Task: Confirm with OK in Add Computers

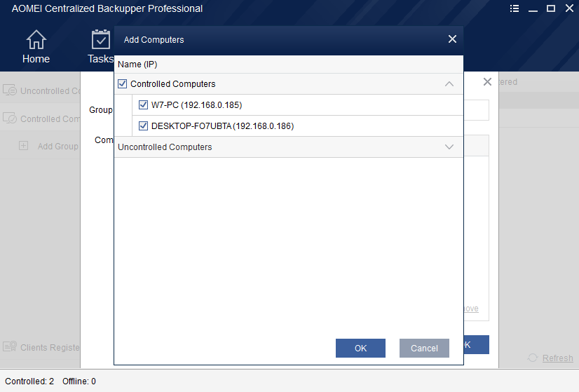Action: point(360,348)
